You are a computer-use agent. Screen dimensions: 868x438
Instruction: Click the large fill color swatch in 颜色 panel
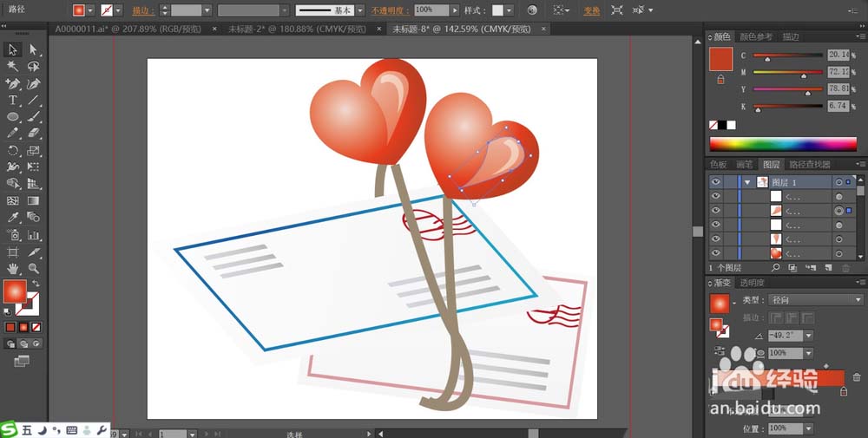pos(720,59)
